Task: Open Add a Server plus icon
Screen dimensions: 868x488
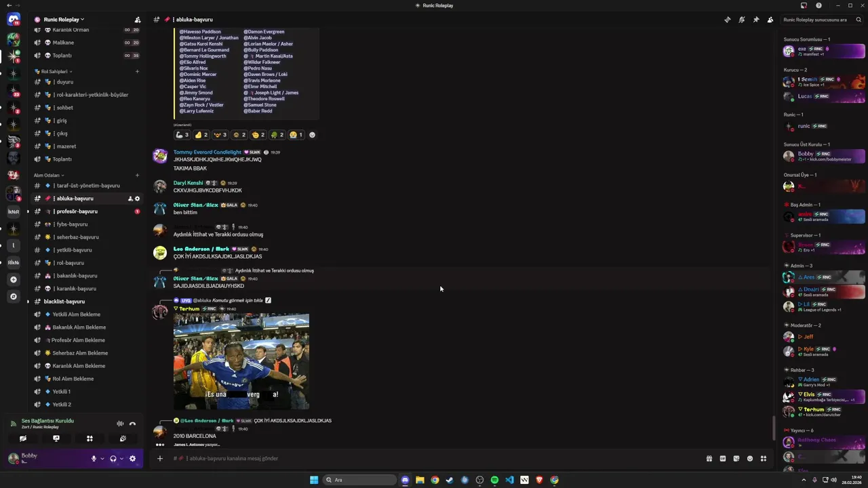Action: click(x=13, y=279)
